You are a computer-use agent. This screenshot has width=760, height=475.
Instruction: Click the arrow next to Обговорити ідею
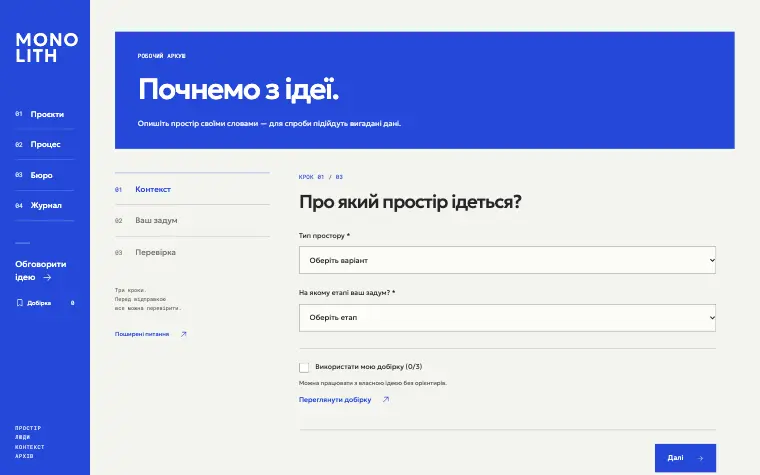point(47,278)
